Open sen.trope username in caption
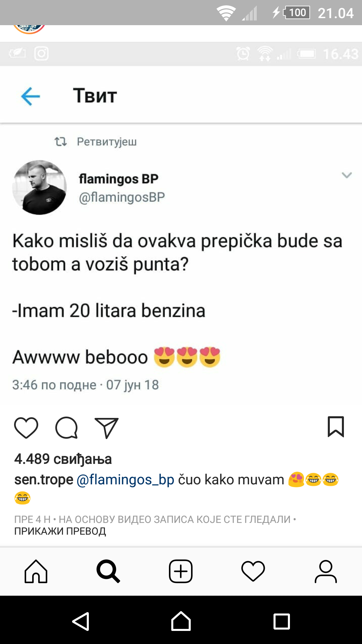Image resolution: width=362 pixels, height=644 pixels. pyautogui.click(x=44, y=480)
